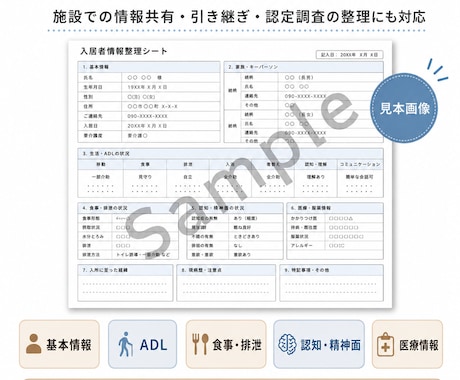Click section header 2. 家族・キーパーソン
Viewport: 460px width, 380px height.
click(304, 67)
